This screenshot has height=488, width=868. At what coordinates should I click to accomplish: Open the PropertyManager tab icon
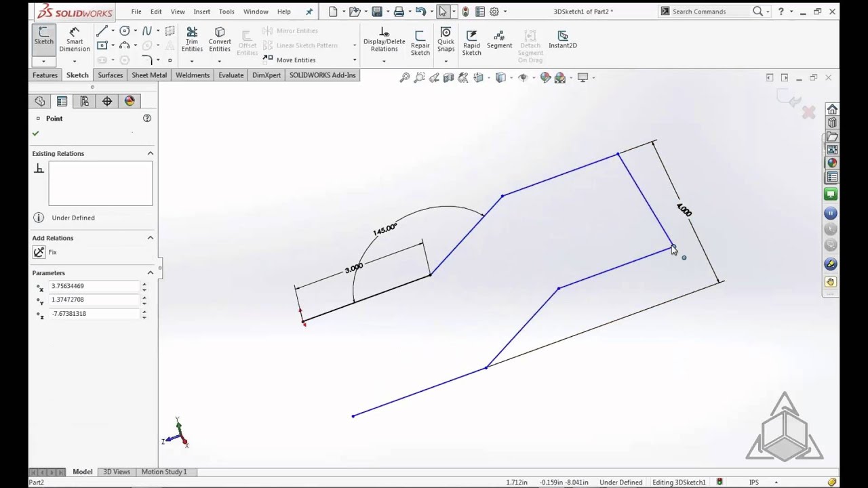(x=62, y=101)
